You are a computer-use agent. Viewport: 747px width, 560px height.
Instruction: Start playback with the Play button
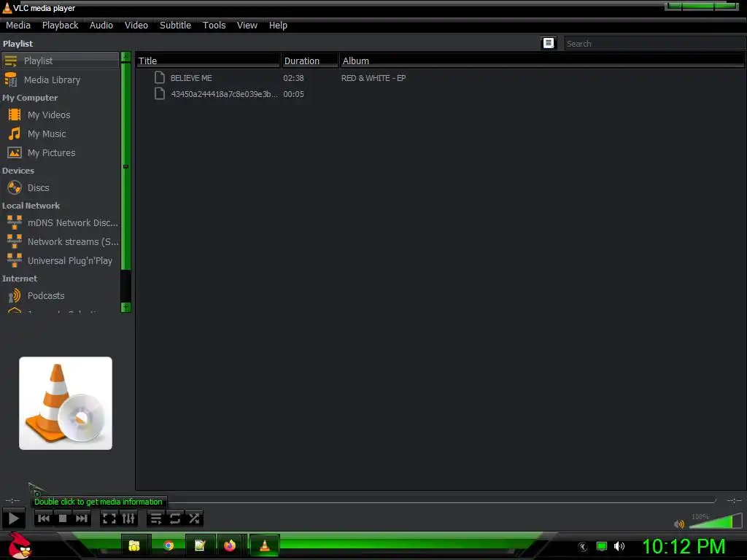click(13, 518)
